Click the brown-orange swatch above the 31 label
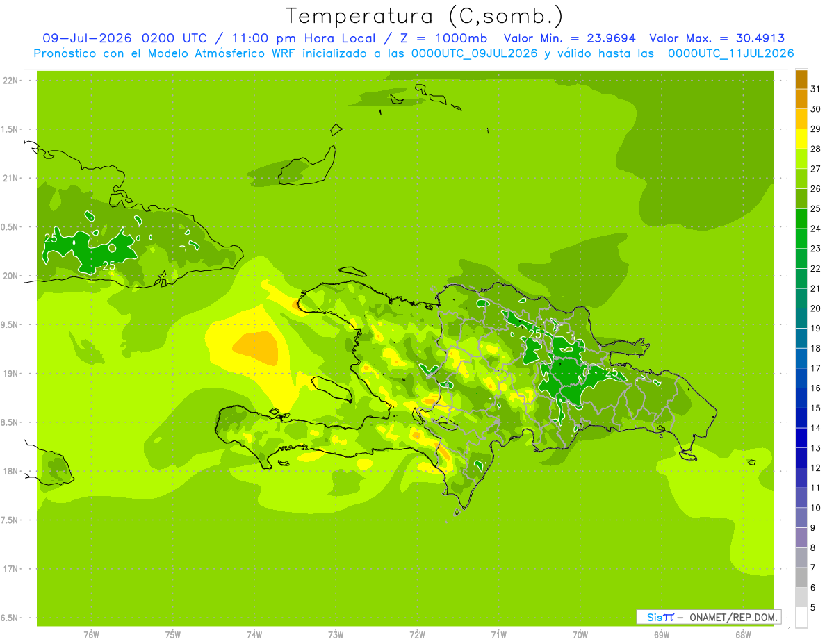834x644 pixels. [801, 79]
